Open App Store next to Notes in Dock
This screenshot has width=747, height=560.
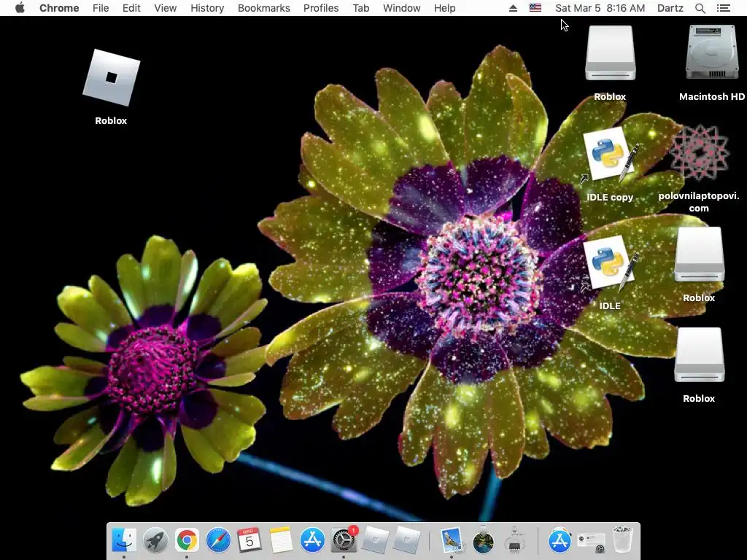pos(312,540)
